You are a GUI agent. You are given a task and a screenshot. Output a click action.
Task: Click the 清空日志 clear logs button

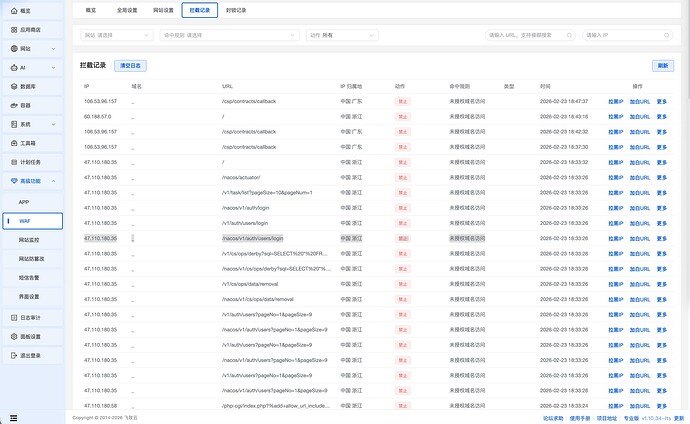click(x=131, y=65)
